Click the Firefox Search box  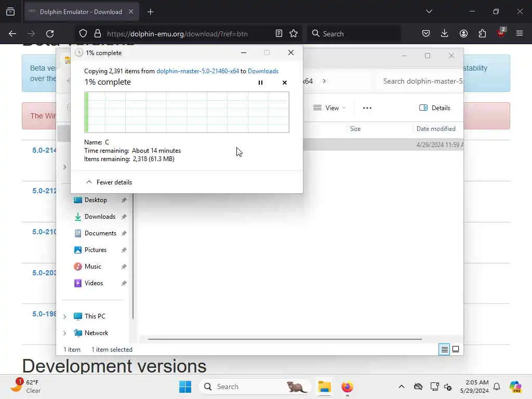click(354, 34)
